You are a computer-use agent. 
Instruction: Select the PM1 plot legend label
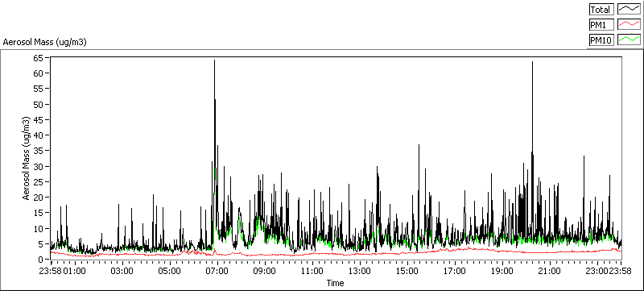(x=601, y=25)
